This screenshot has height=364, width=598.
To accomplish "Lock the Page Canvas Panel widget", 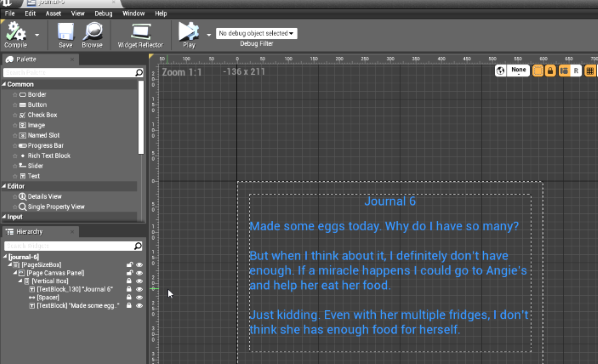I will pyautogui.click(x=130, y=273).
